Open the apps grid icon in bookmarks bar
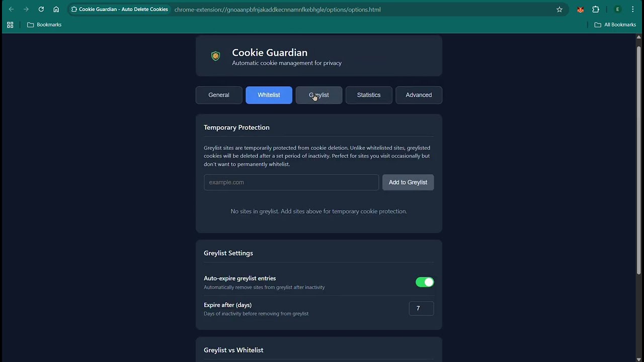Image resolution: width=644 pixels, height=362 pixels. click(10, 25)
